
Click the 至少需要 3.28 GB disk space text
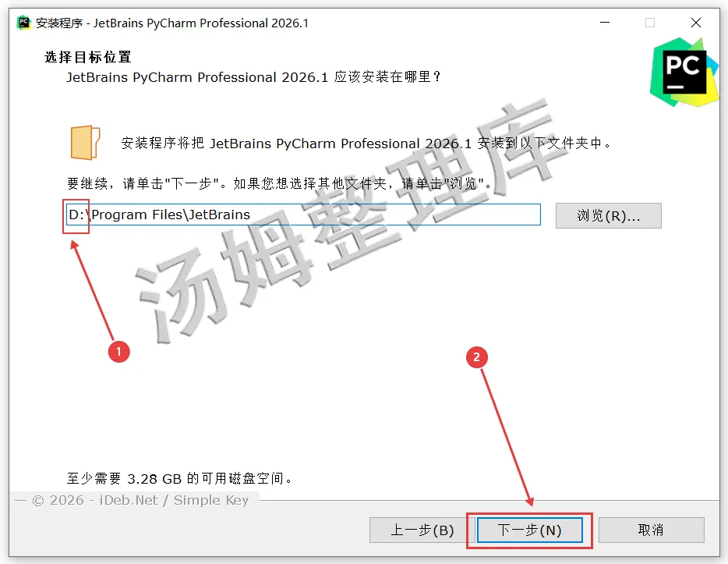[x=180, y=478]
